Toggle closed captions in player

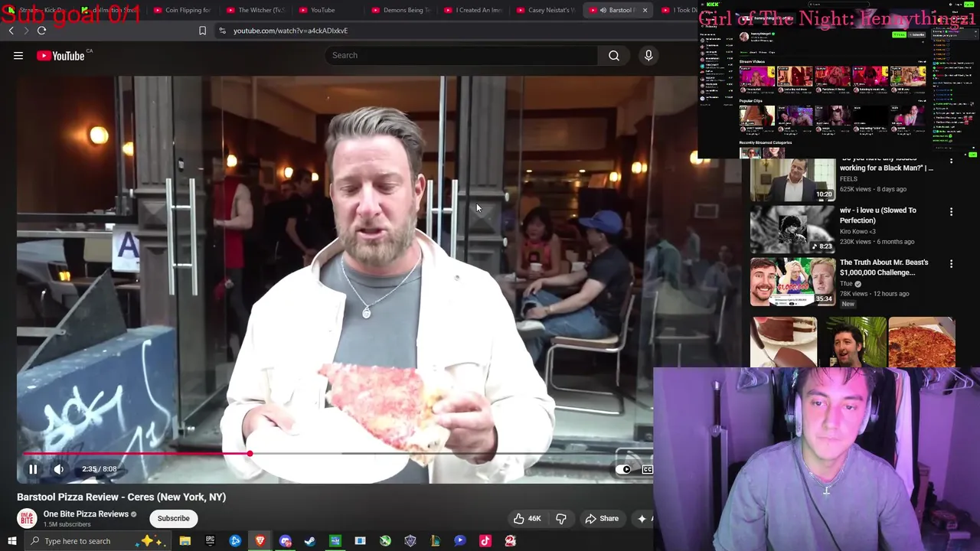coord(648,469)
